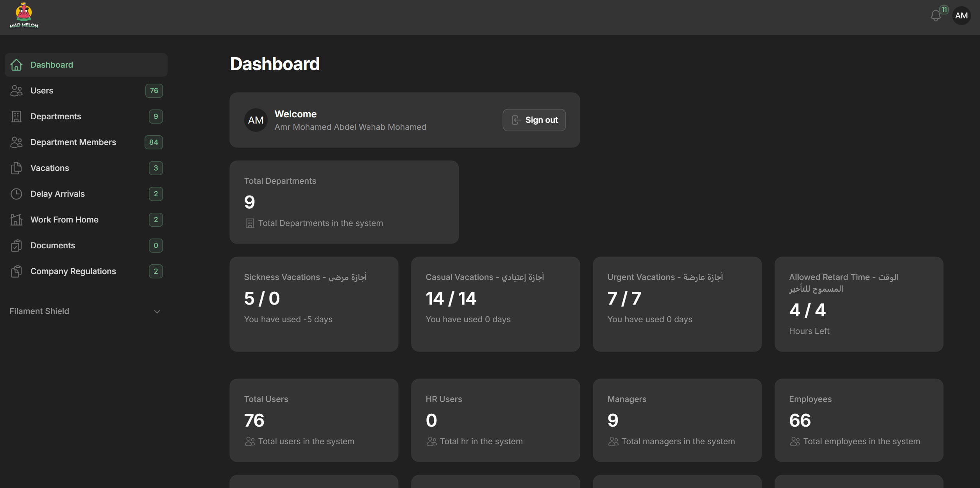Click the Vacations file icon
Image resolution: width=980 pixels, height=488 pixels.
[16, 168]
